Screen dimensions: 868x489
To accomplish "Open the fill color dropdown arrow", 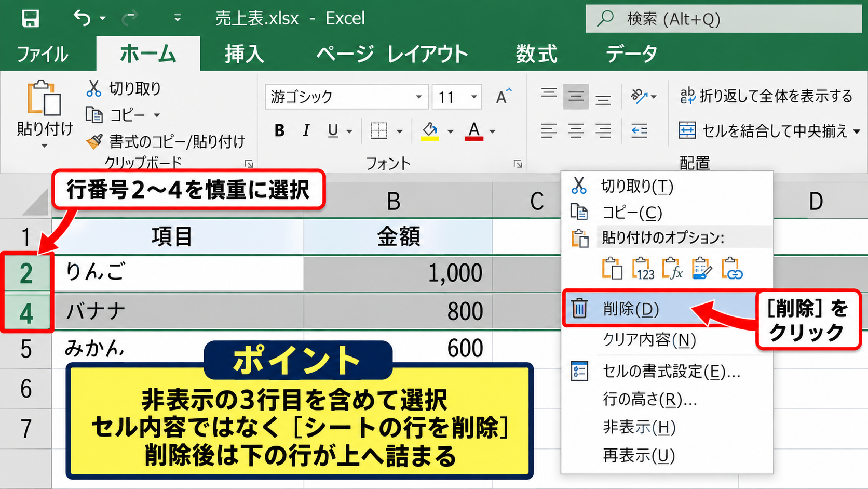I will click(x=450, y=131).
